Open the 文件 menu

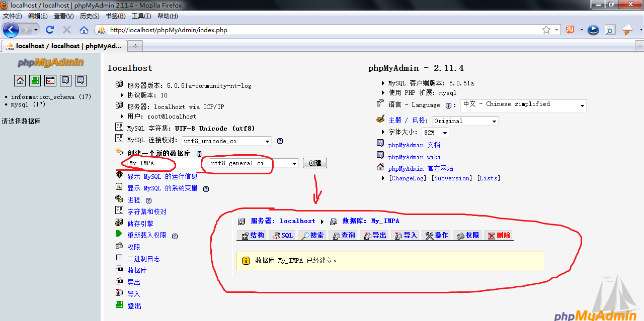tap(13, 16)
